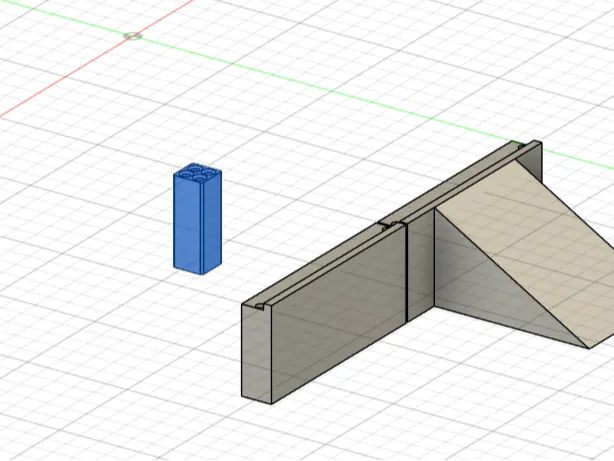Select the end face of the wall

[256, 353]
